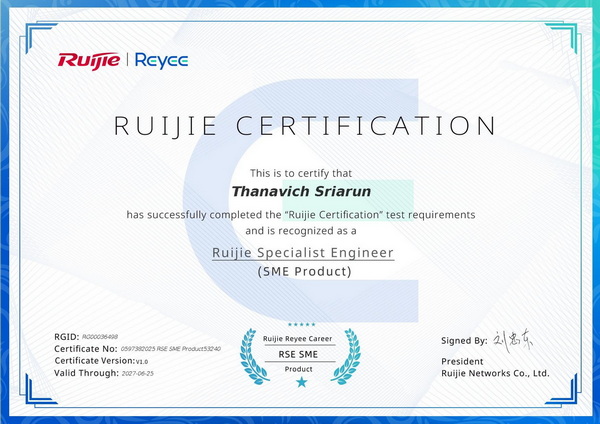Select the version value "V1.0"

click(142, 362)
